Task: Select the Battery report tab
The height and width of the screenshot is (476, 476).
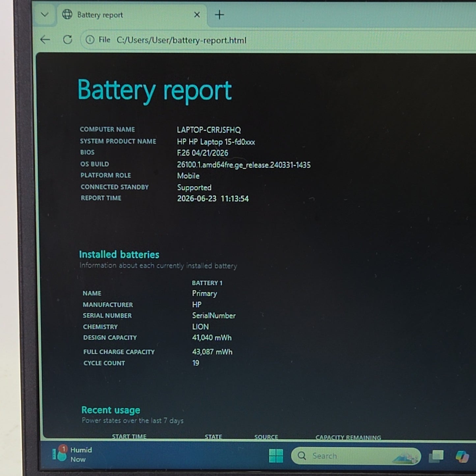Action: 132,15
